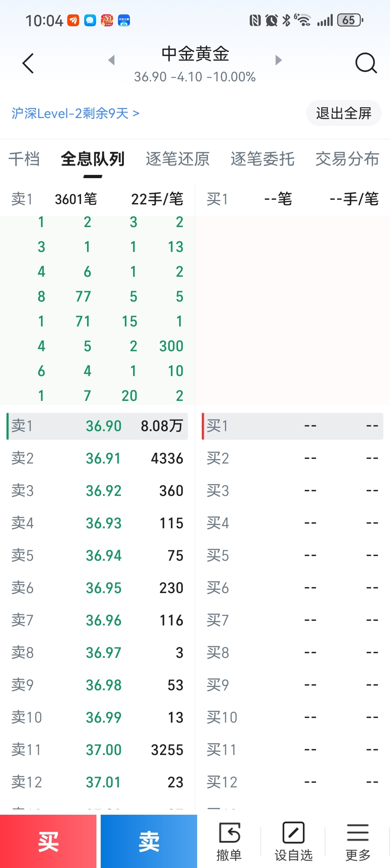Select the 卖1 row at 36.90
Viewport: 390px width, 868px height.
point(97,426)
